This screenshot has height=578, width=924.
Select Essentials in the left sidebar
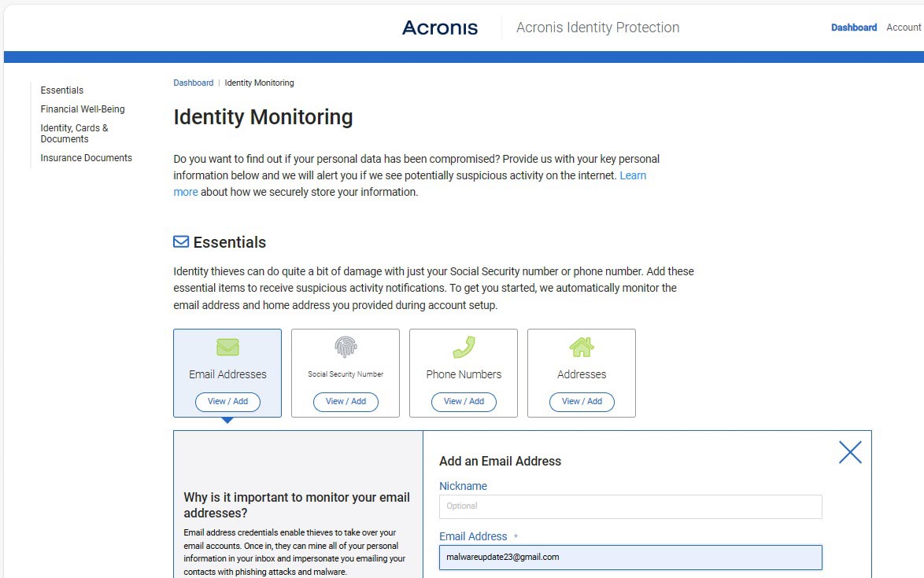click(62, 90)
